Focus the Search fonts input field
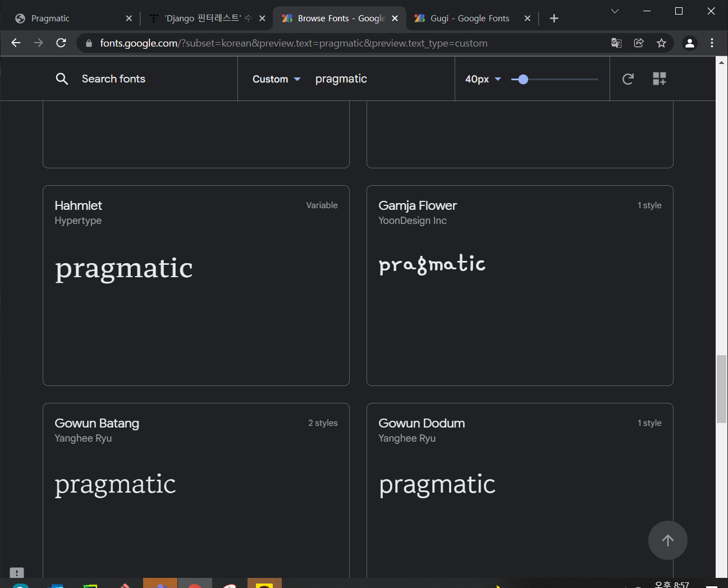This screenshot has width=728, height=588. [x=113, y=79]
